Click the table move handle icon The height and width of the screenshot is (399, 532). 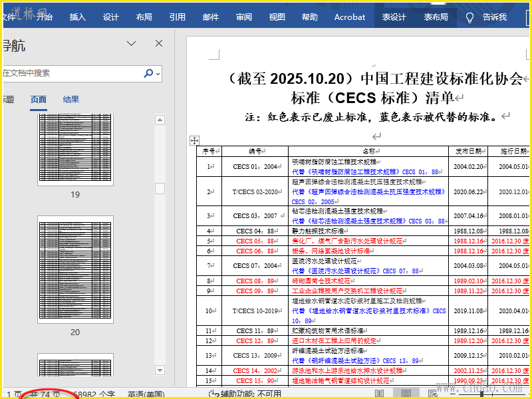tap(194, 140)
